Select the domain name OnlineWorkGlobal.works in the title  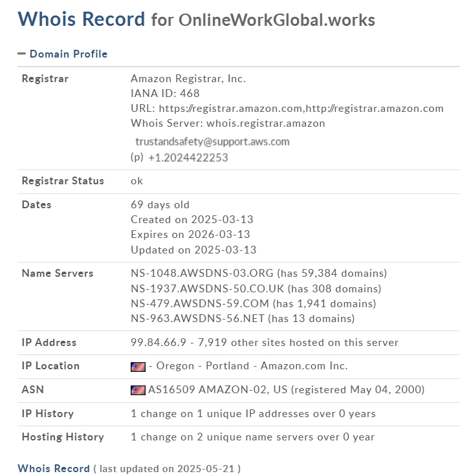277,20
